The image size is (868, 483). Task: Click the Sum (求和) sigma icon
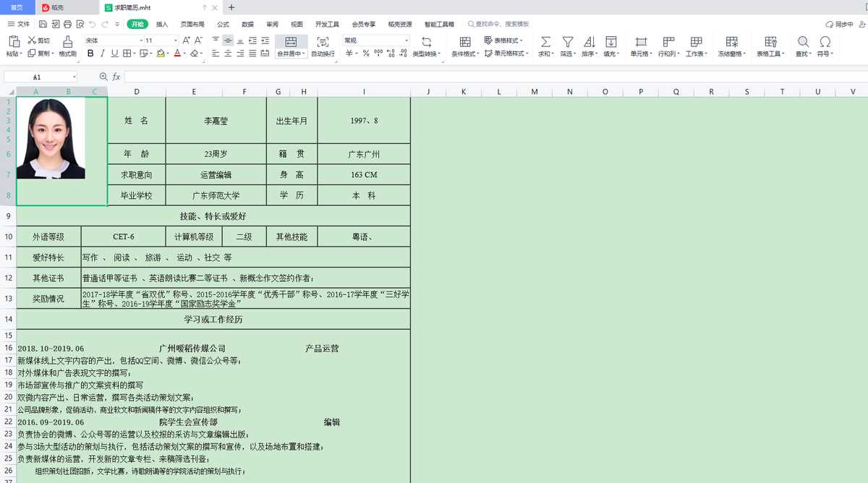pos(545,42)
